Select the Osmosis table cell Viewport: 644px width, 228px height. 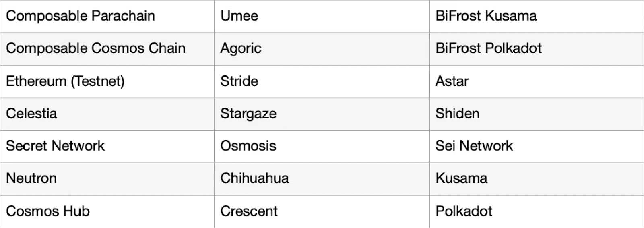[248, 146]
